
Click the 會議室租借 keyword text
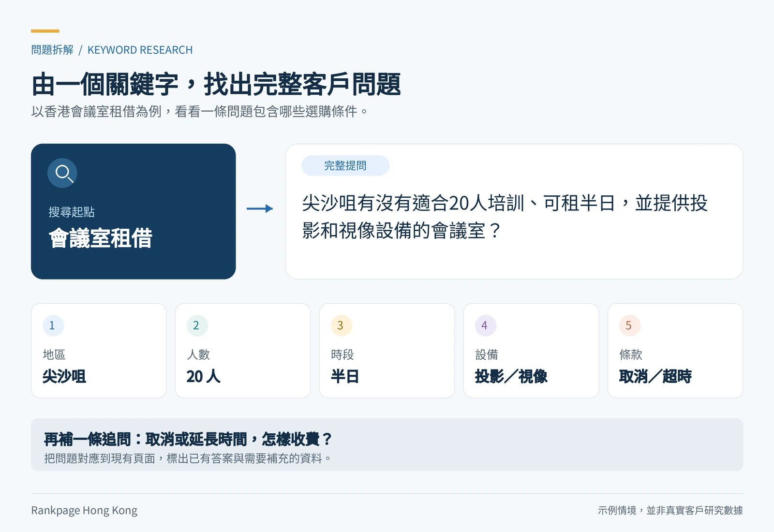(x=101, y=238)
